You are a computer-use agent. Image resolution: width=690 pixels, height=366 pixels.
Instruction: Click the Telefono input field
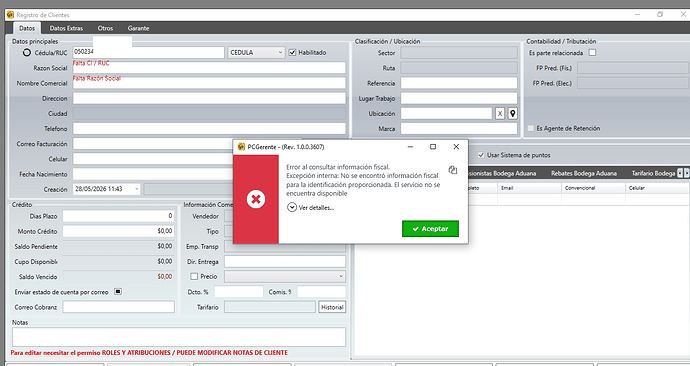pyautogui.click(x=209, y=128)
